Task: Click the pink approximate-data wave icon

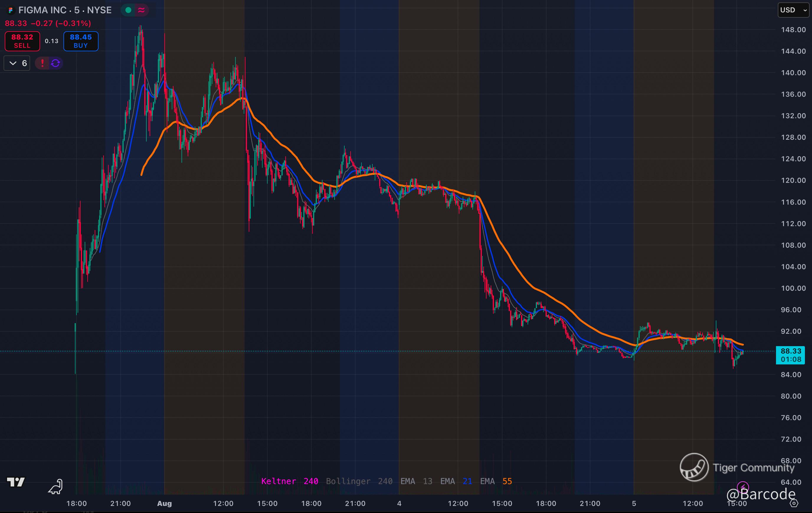Action: [142, 10]
